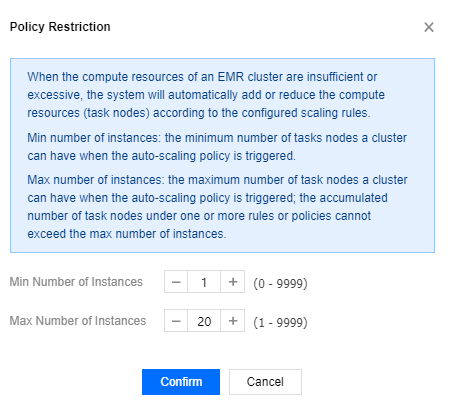
Task: Close the Policy Restriction dialog with X
Action: point(429,27)
